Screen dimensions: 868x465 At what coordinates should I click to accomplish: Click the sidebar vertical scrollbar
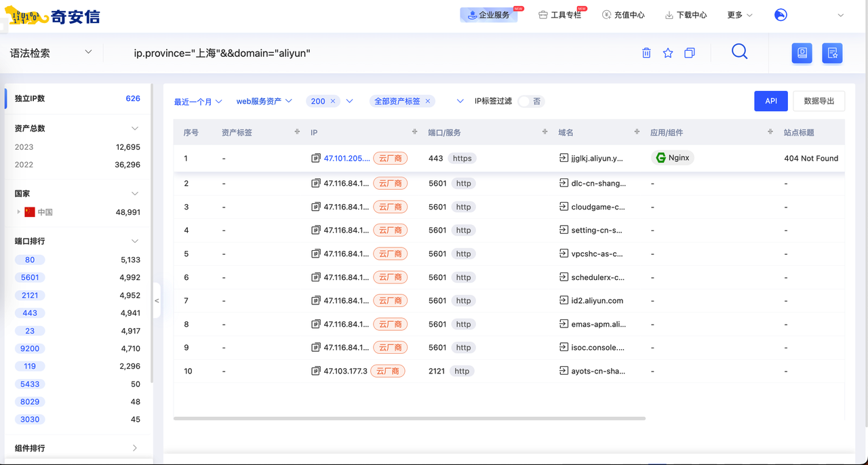(151, 234)
